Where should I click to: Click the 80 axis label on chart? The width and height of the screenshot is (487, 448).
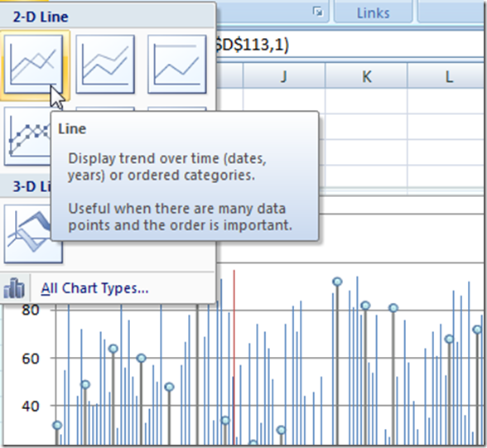tap(31, 310)
